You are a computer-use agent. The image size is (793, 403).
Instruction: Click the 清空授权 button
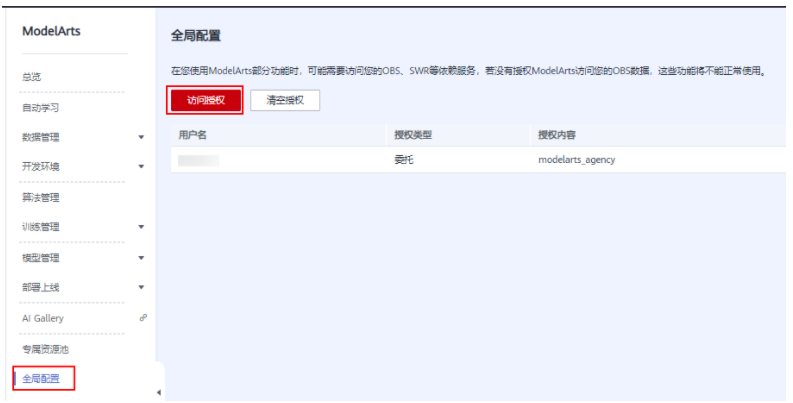point(285,100)
